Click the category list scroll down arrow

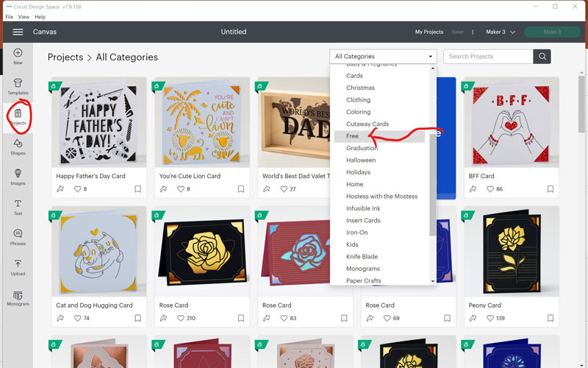(433, 281)
